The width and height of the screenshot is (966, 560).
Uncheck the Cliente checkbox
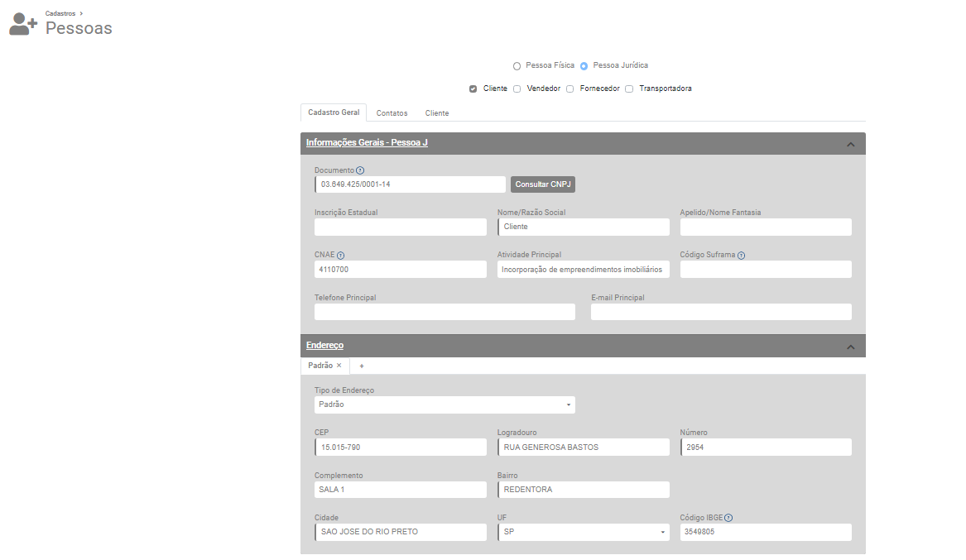tap(473, 89)
